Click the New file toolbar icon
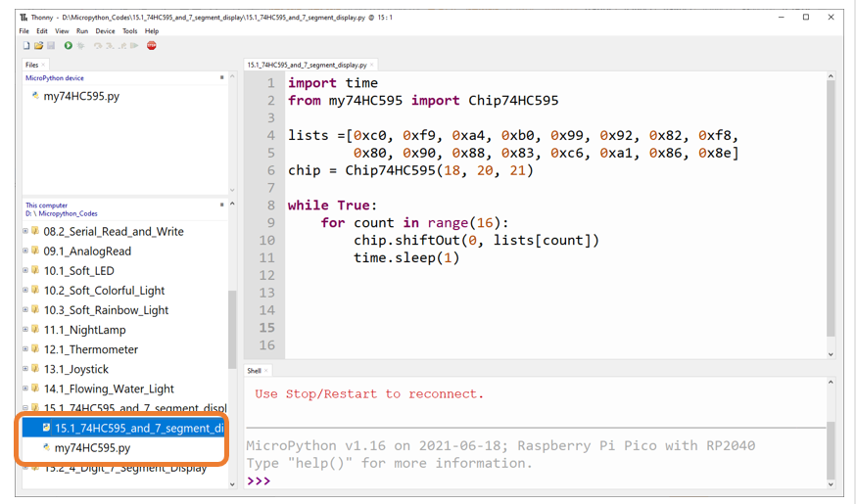This screenshot has width=856, height=504. [x=26, y=46]
